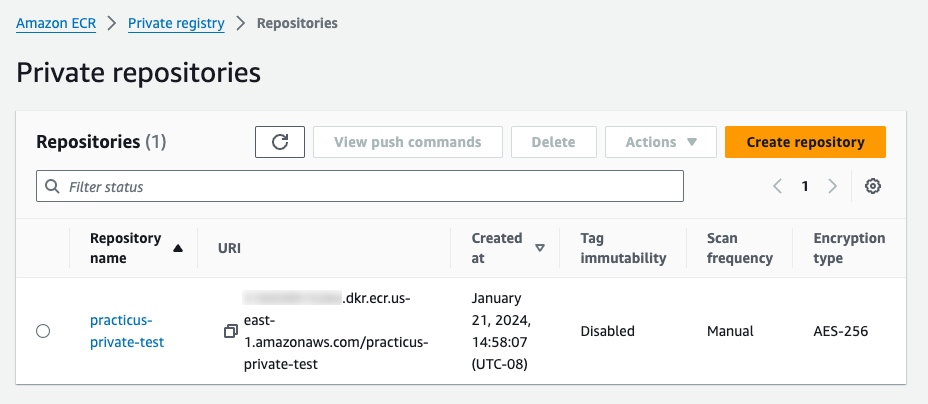Screen dimensions: 928x404
Task: Click the Delete button
Action: (553, 142)
